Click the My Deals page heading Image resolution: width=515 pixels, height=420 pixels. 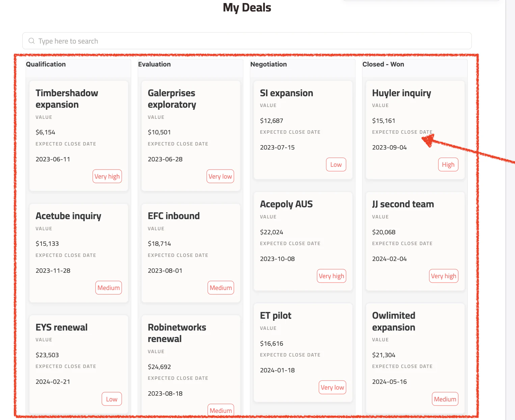point(247,7)
